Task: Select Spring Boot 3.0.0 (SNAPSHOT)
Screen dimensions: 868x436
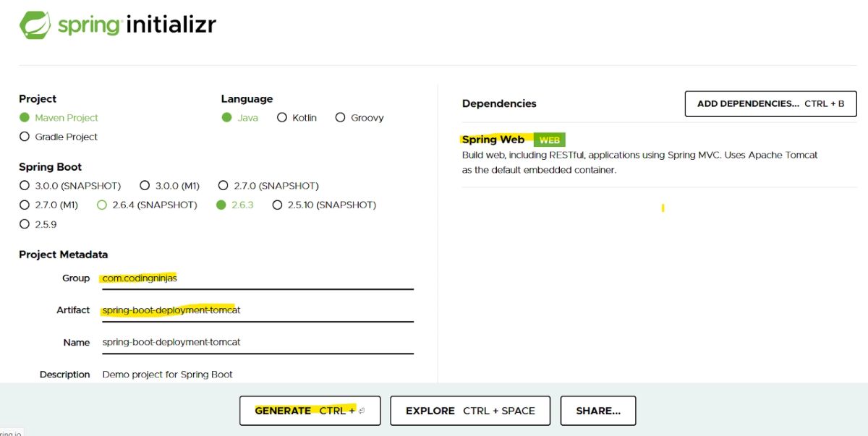Action: (x=25, y=186)
